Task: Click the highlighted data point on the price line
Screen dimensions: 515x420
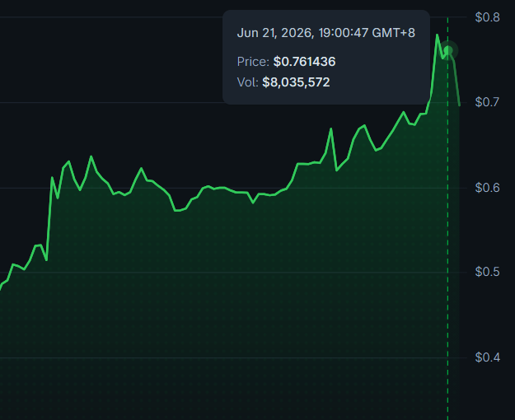Action: pyautogui.click(x=448, y=50)
